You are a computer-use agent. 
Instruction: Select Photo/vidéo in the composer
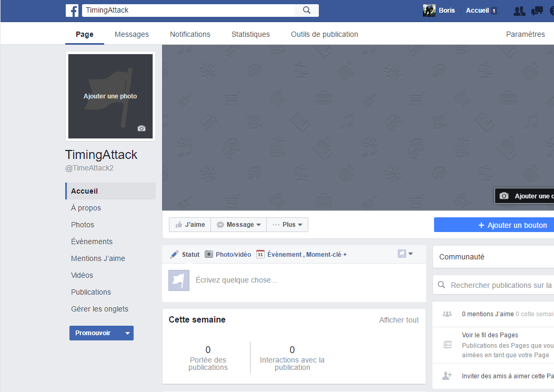coord(228,255)
